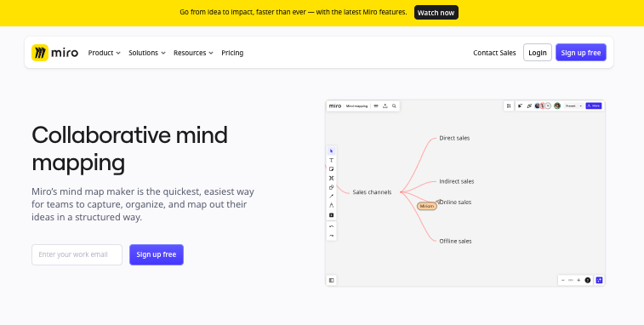
Task: Select the Sales channels central node
Action: (372, 192)
